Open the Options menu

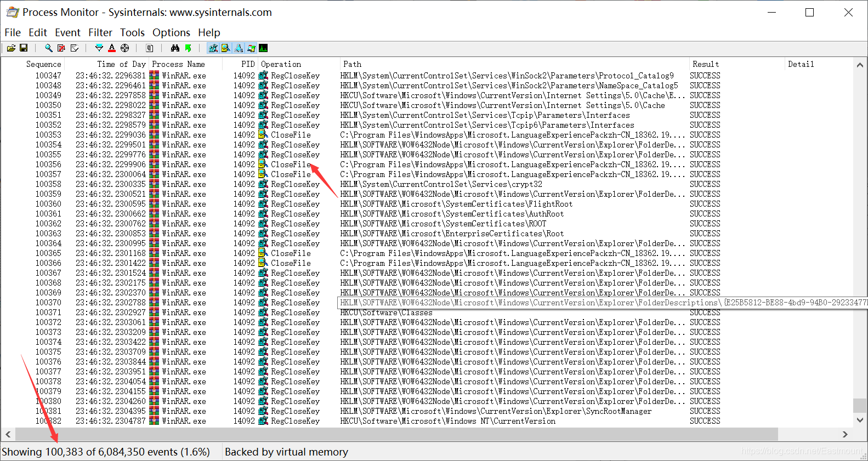coord(171,32)
